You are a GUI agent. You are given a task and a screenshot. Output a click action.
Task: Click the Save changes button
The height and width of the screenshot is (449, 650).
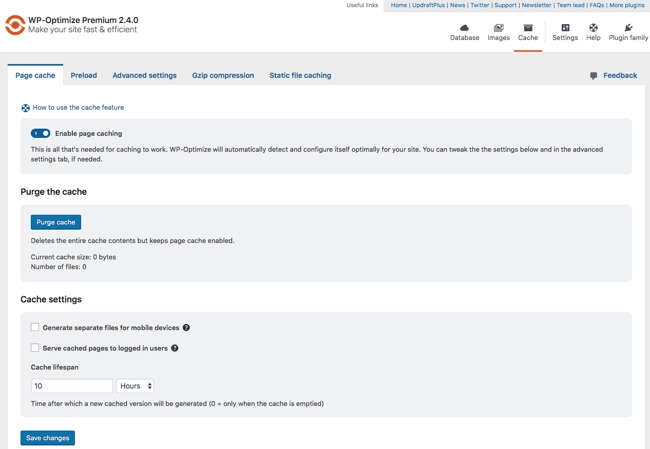pyautogui.click(x=48, y=438)
